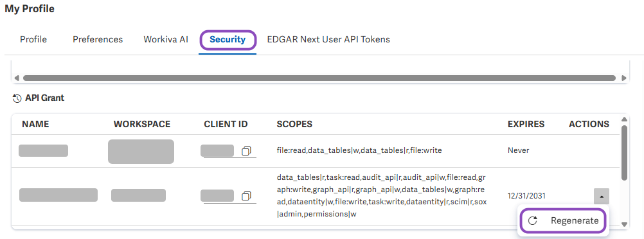This screenshot has width=644, height=239.
Task: Open EDGAR Next User API Tokens tab
Action: pyautogui.click(x=328, y=39)
